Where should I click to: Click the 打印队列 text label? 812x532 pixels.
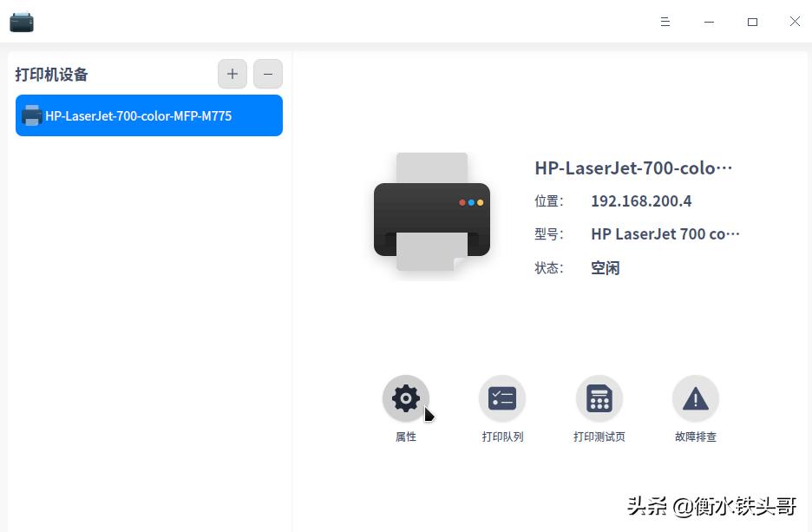502,437
